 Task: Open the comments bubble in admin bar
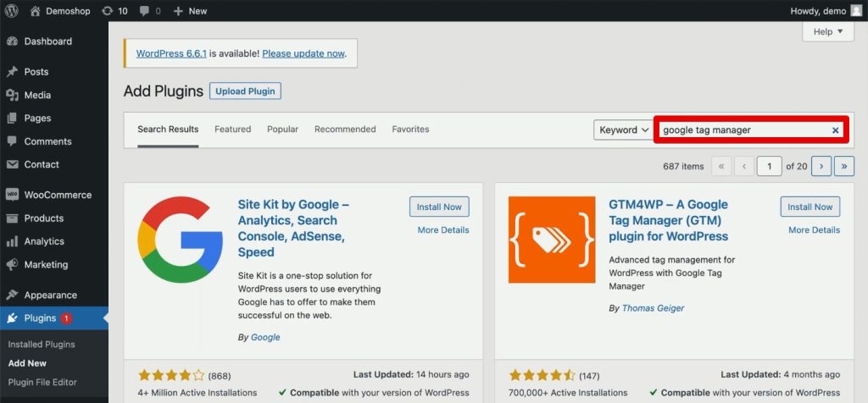143,11
